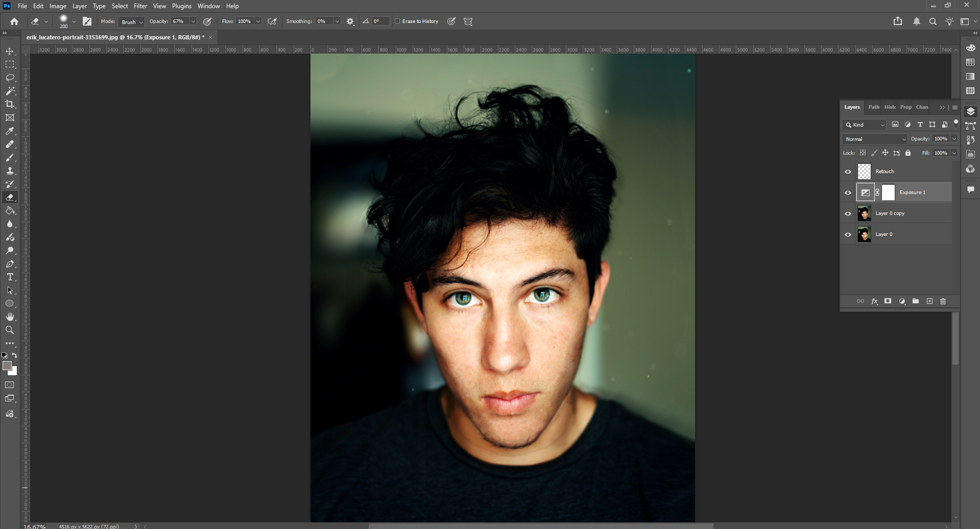This screenshot has height=529, width=980.
Task: Expand the brush Mode dropdown
Action: click(x=131, y=22)
